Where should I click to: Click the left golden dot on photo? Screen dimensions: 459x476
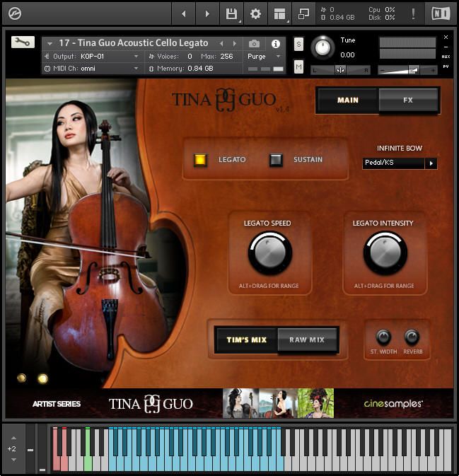tap(21, 378)
